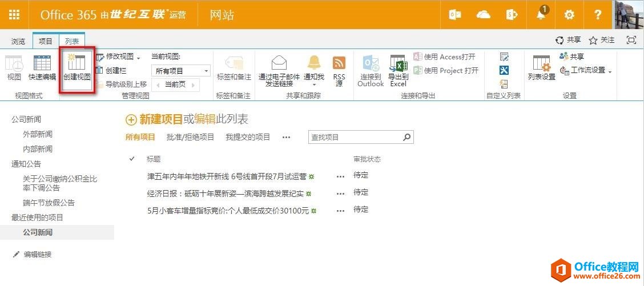Image resolution: width=644 pixels, height=286 pixels.
Task: Open 外部新闻 in the sidebar
Action: (x=38, y=134)
